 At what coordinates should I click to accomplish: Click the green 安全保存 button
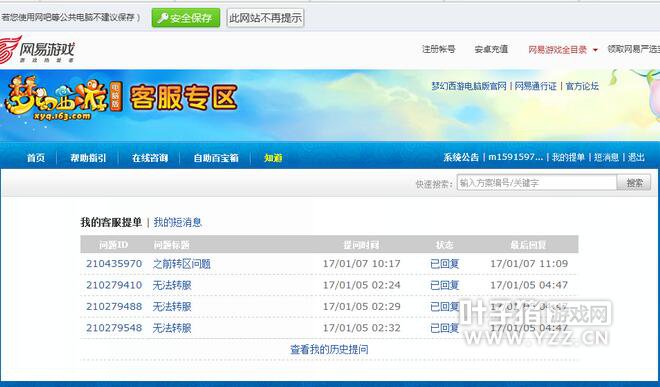[186, 18]
